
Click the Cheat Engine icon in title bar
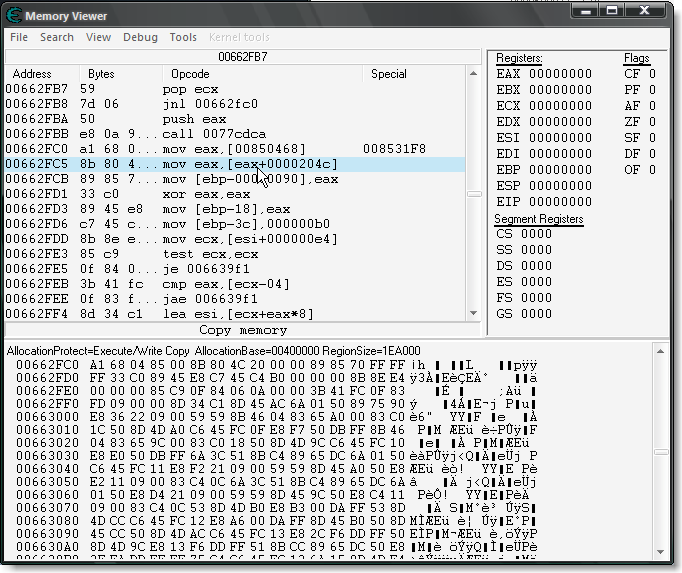[13, 15]
